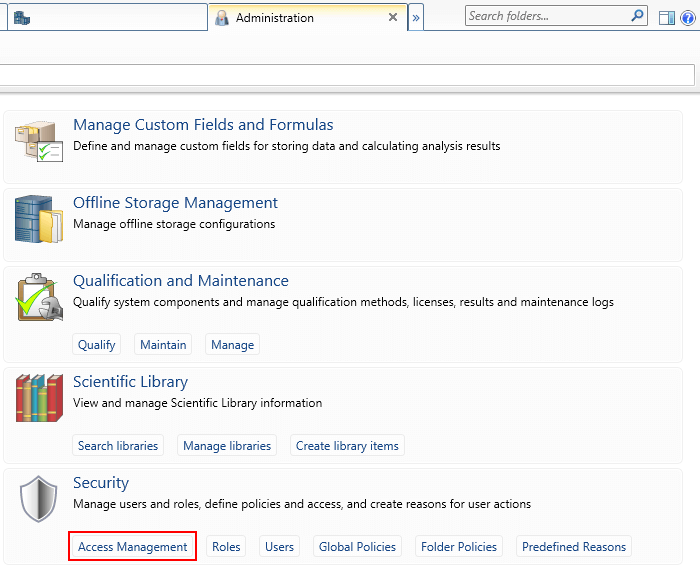Toggle the panel layout icon beside help
The image size is (700, 567).
click(x=667, y=18)
